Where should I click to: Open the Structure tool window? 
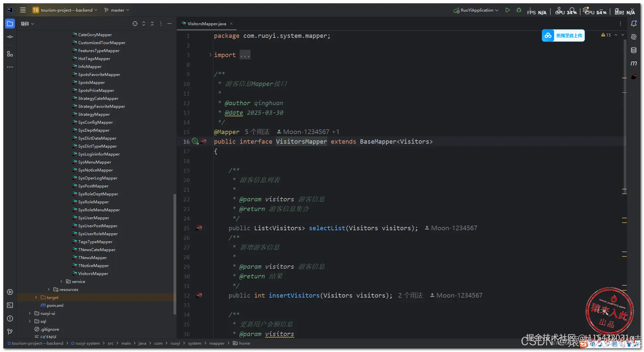click(10, 54)
